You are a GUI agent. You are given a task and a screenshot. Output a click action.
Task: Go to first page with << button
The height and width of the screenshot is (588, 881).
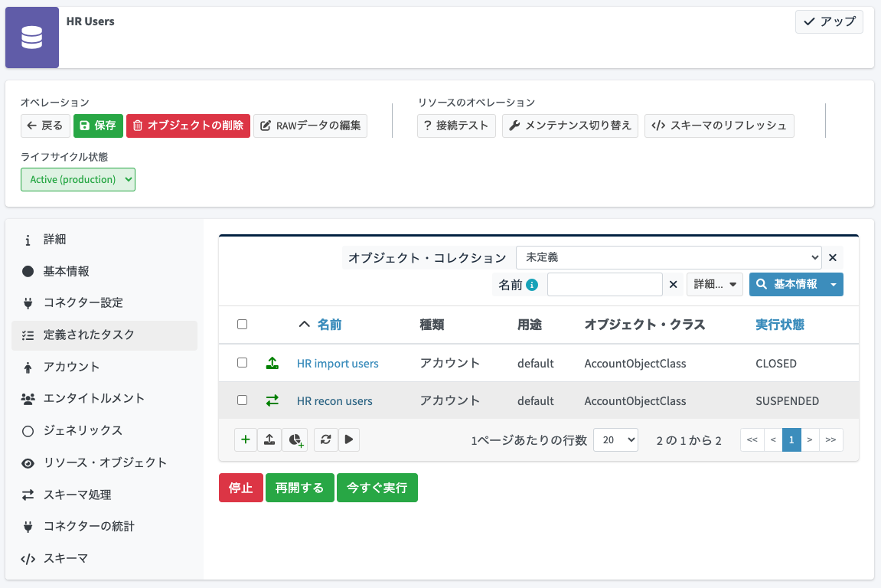[x=752, y=439]
